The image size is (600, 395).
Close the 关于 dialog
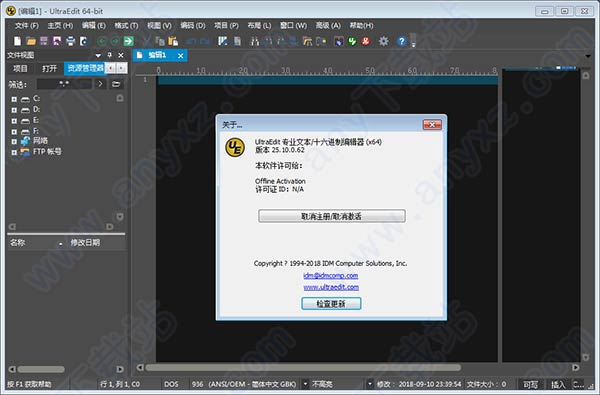tap(432, 124)
